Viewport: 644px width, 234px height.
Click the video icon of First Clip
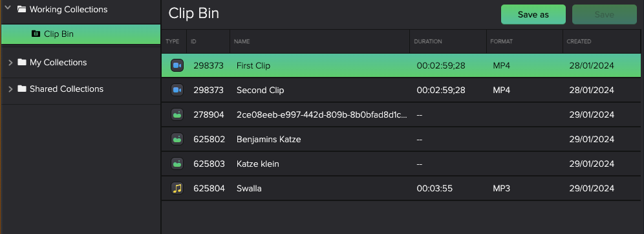[x=177, y=65]
